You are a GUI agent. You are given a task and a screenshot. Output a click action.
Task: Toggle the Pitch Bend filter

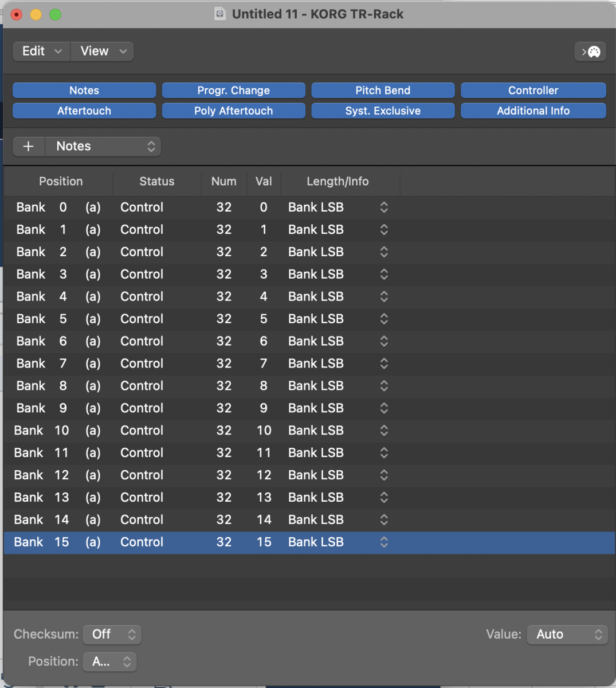click(x=383, y=90)
